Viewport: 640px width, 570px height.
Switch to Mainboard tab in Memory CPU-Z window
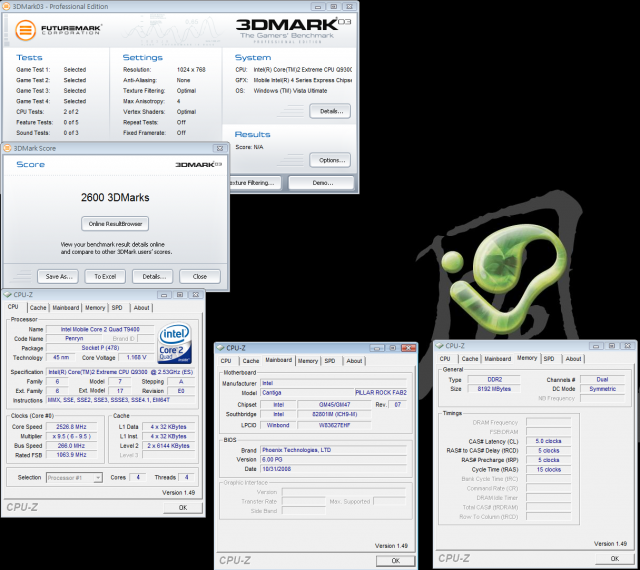[498, 358]
